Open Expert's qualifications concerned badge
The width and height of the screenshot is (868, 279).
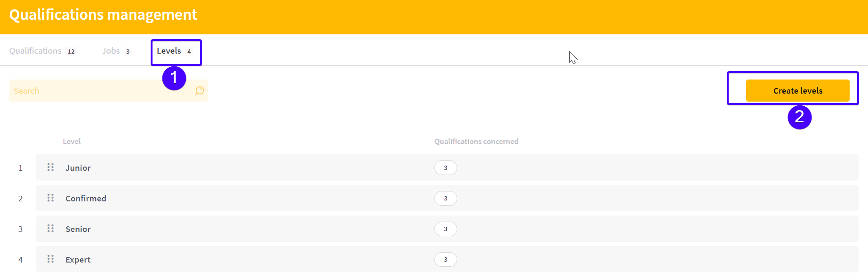(446, 259)
